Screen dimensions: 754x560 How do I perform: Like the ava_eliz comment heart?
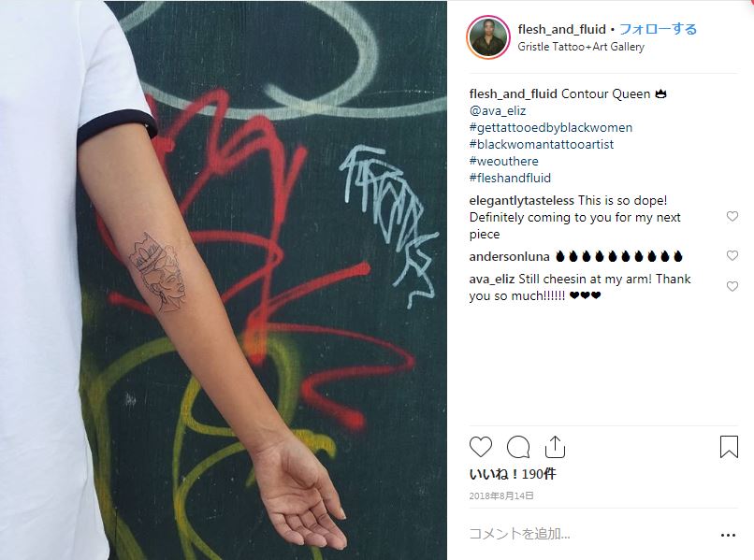pos(732,286)
